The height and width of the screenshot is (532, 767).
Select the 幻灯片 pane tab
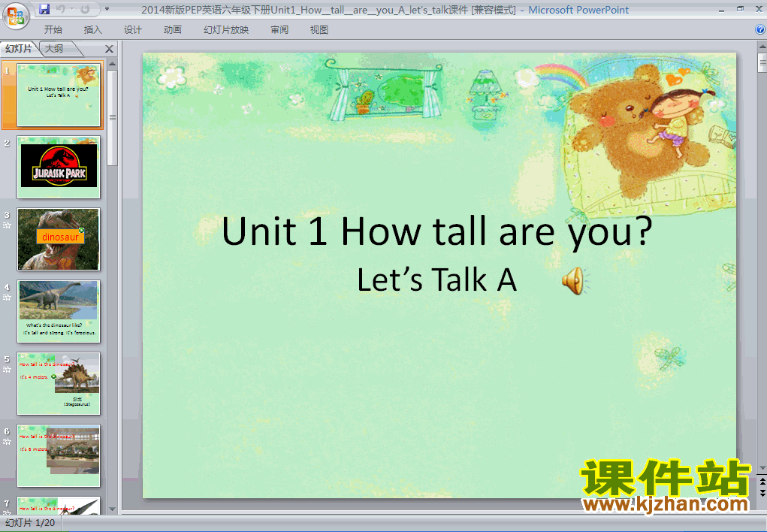(19, 48)
